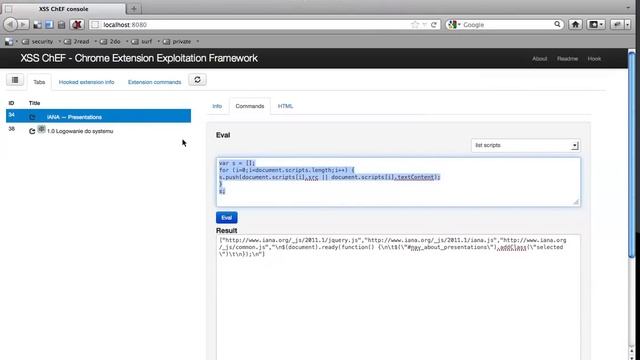
Task: Switch to Extension commands tab
Action: 154,82
